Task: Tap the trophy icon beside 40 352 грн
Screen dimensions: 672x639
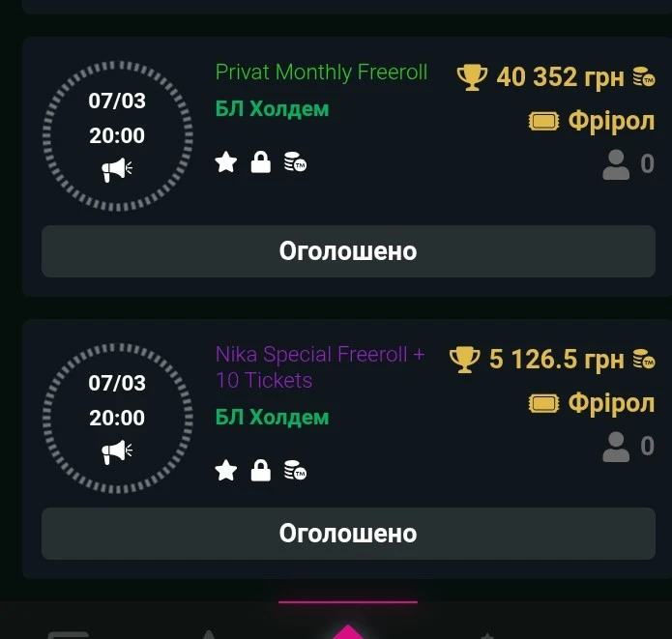Action: pyautogui.click(x=472, y=76)
